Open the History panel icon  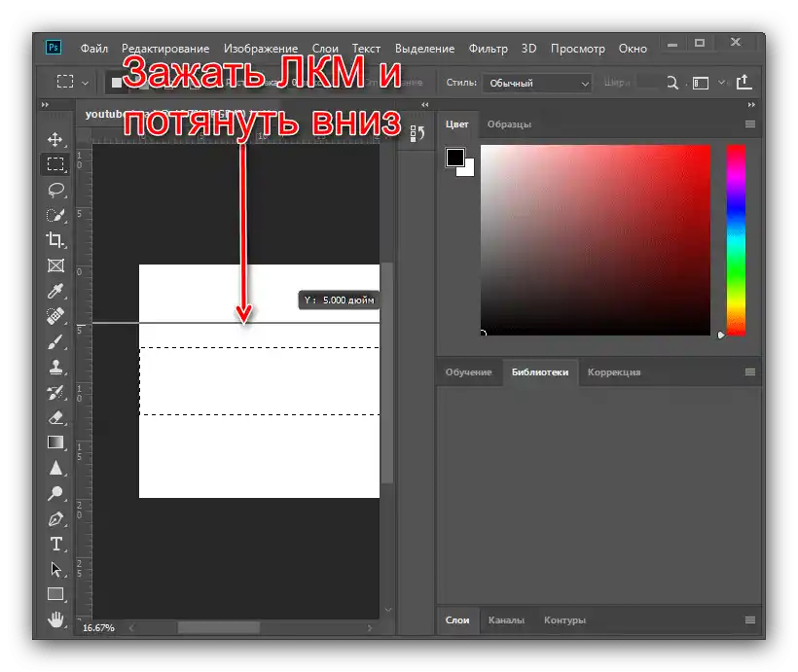(x=417, y=133)
